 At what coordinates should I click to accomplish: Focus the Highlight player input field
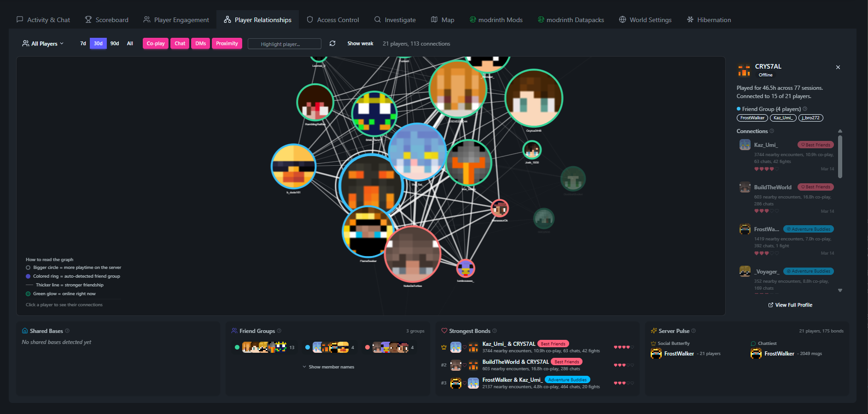[285, 44]
